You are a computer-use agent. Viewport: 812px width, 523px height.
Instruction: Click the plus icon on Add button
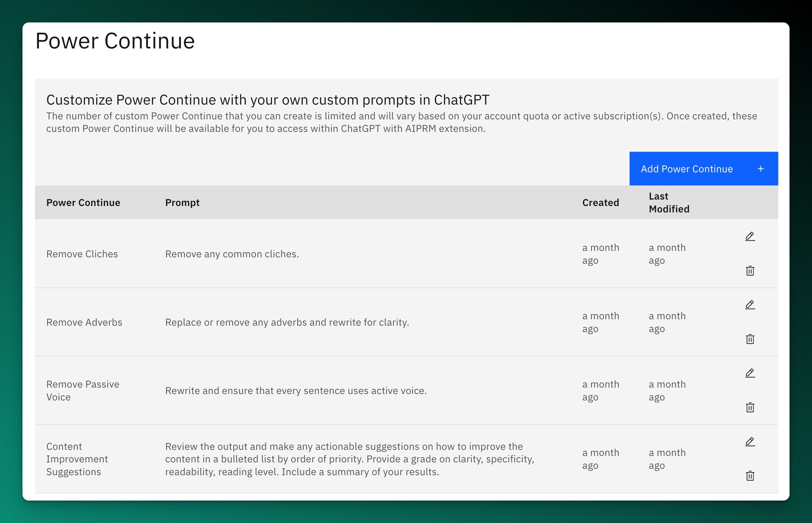[761, 169]
